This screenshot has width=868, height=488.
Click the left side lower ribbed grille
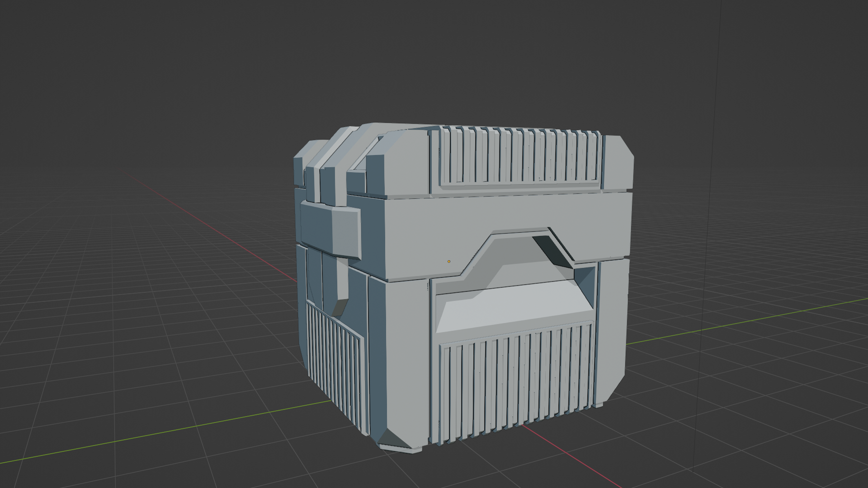pos(335,361)
